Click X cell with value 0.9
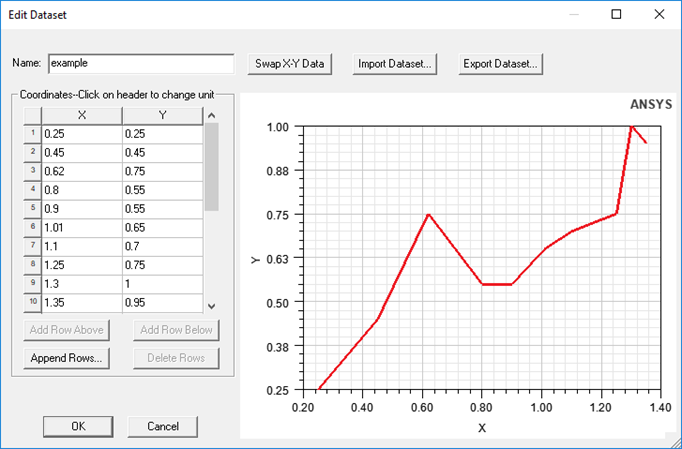Screen dimensions: 682x449 (x=82, y=209)
